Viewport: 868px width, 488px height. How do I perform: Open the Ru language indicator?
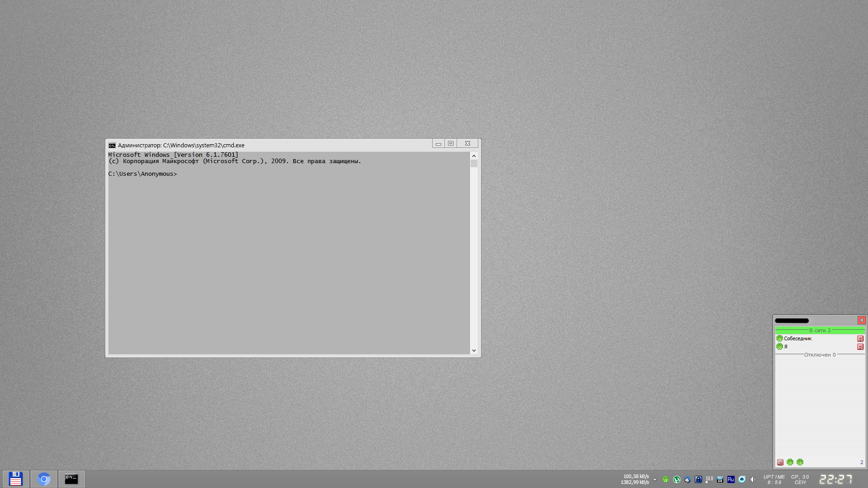click(x=731, y=479)
